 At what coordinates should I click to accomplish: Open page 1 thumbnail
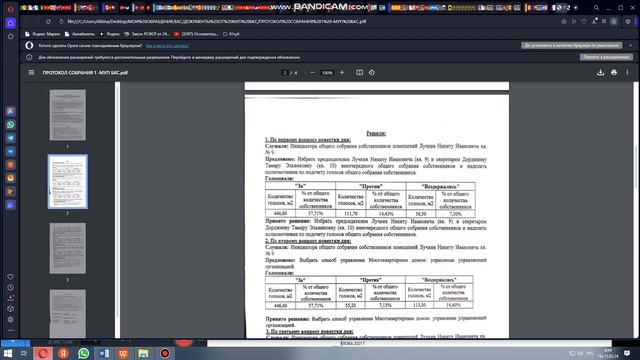point(68,115)
